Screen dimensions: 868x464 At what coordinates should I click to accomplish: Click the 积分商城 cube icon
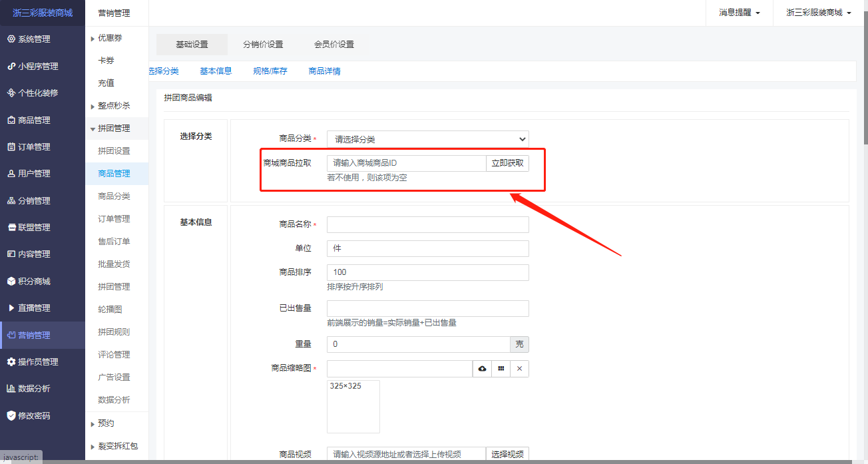[x=11, y=282]
